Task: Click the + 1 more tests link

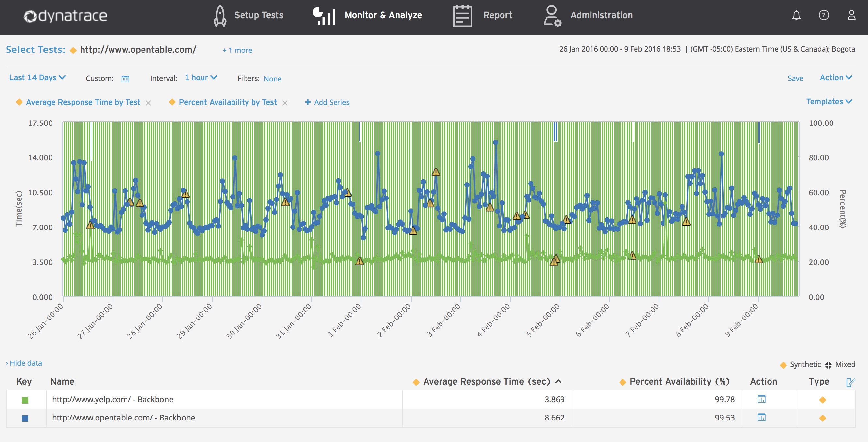Action: 237,50
